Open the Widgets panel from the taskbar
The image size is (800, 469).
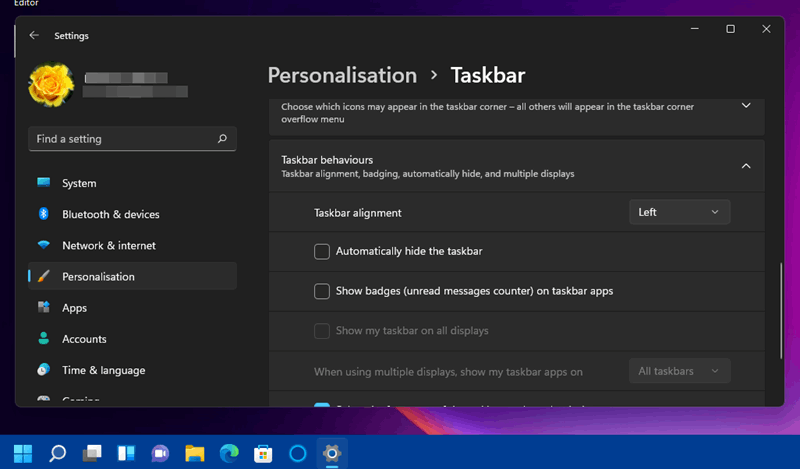(x=126, y=453)
